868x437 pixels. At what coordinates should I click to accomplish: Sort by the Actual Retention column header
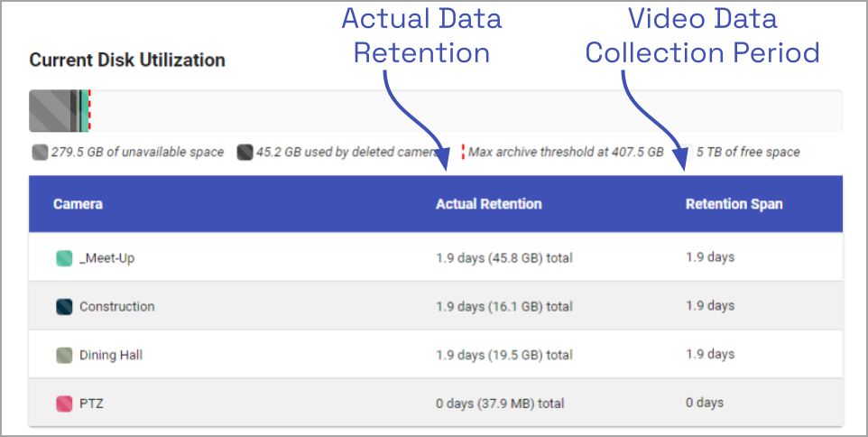point(488,204)
